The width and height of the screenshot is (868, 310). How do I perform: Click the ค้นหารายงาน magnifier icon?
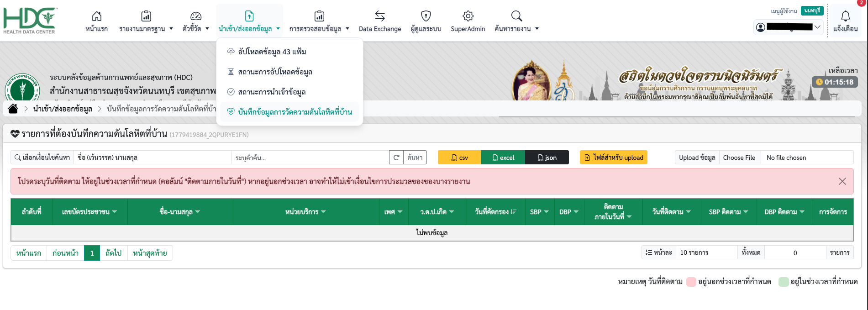click(516, 16)
